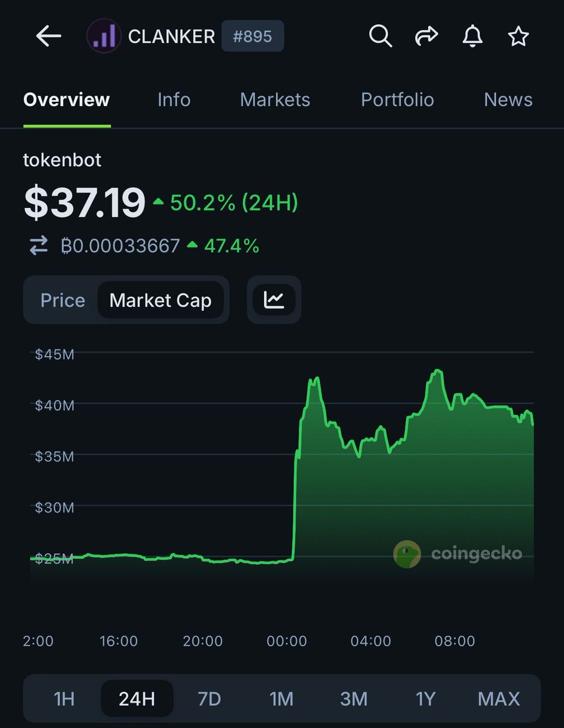
Task: Tap the back arrow icon
Action: [x=49, y=37]
